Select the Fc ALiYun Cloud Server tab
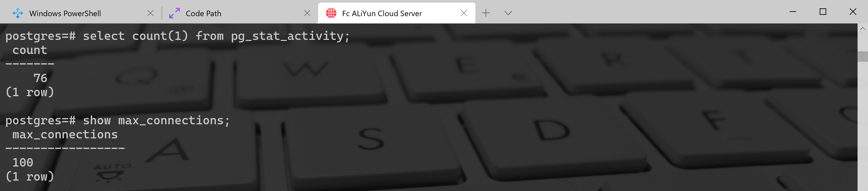868x191 pixels. (397, 13)
